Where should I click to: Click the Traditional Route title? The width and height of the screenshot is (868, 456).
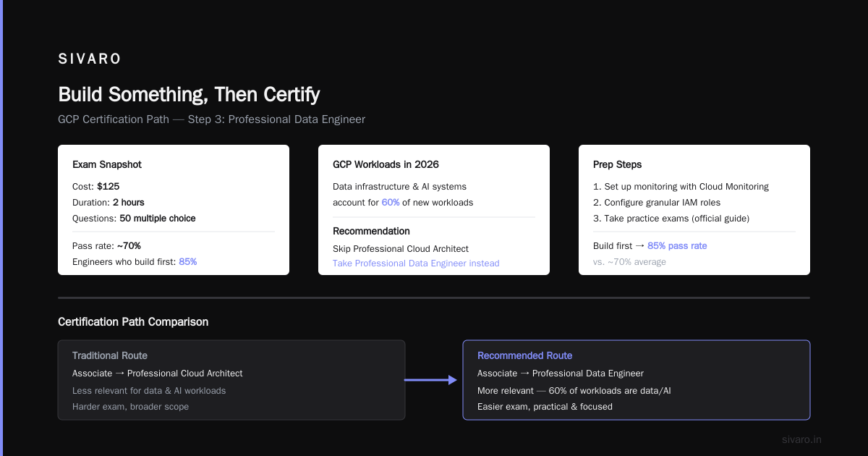click(x=110, y=355)
